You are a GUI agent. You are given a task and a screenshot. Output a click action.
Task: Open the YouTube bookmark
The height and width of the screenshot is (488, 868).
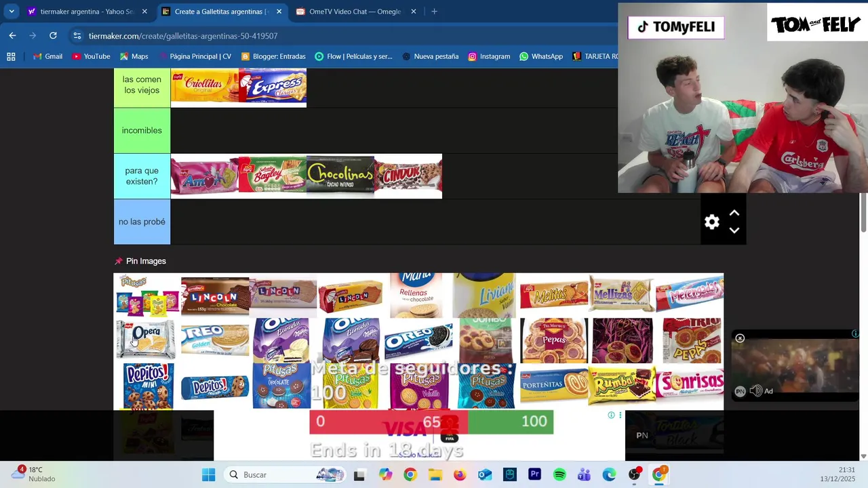pos(91,56)
